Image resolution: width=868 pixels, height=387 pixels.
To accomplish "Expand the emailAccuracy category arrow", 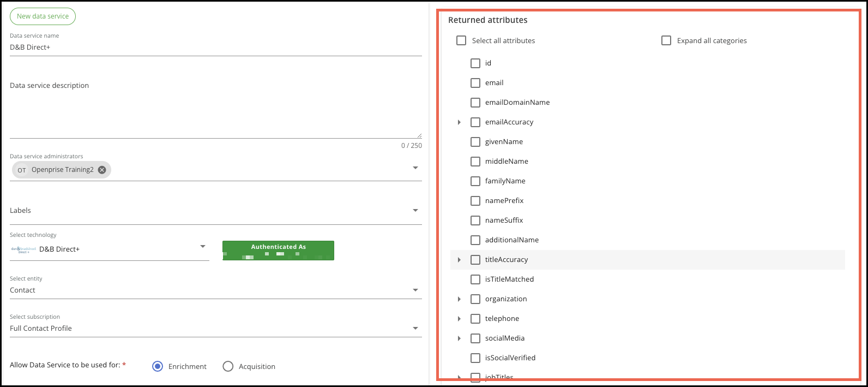I will (x=459, y=122).
